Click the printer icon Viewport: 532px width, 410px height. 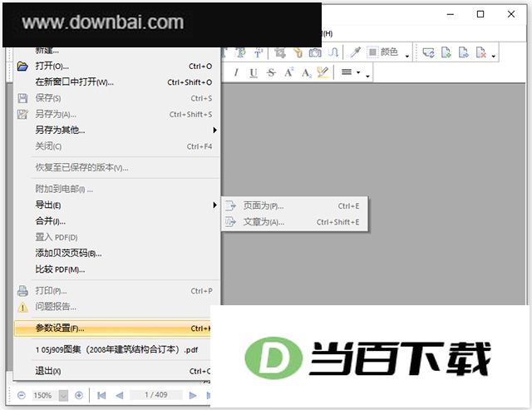click(x=22, y=291)
